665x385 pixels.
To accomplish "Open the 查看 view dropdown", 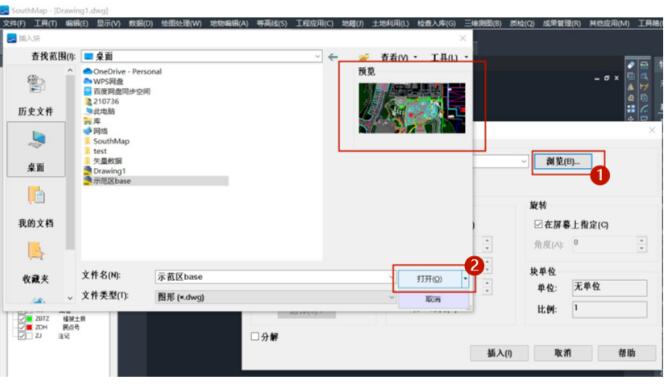I will (x=399, y=57).
